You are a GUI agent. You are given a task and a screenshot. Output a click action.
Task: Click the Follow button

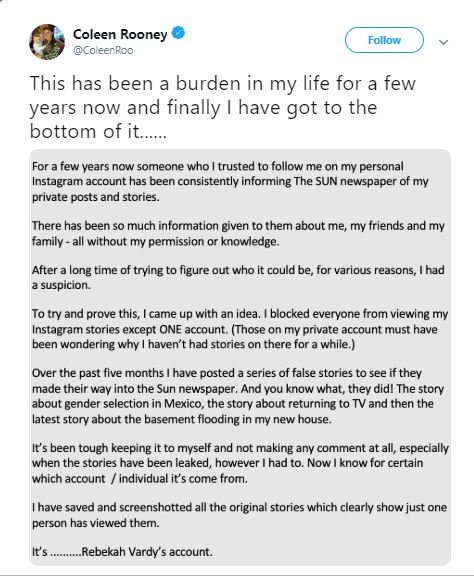[x=384, y=40]
